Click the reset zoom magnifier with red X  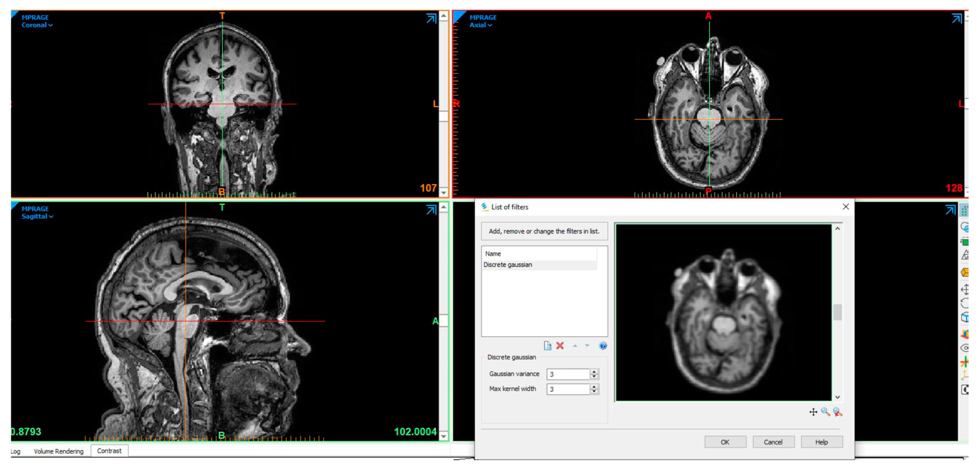[x=837, y=412]
